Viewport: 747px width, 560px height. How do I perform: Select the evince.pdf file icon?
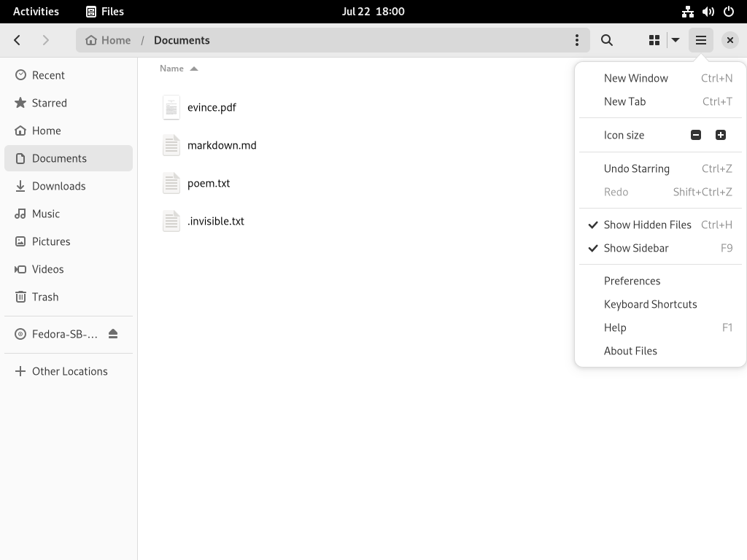tap(171, 108)
